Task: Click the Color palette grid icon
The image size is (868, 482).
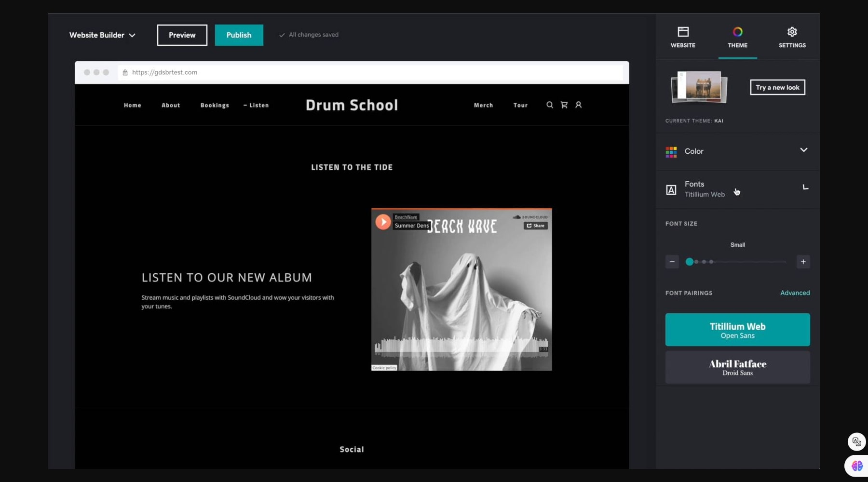Action: 671,152
